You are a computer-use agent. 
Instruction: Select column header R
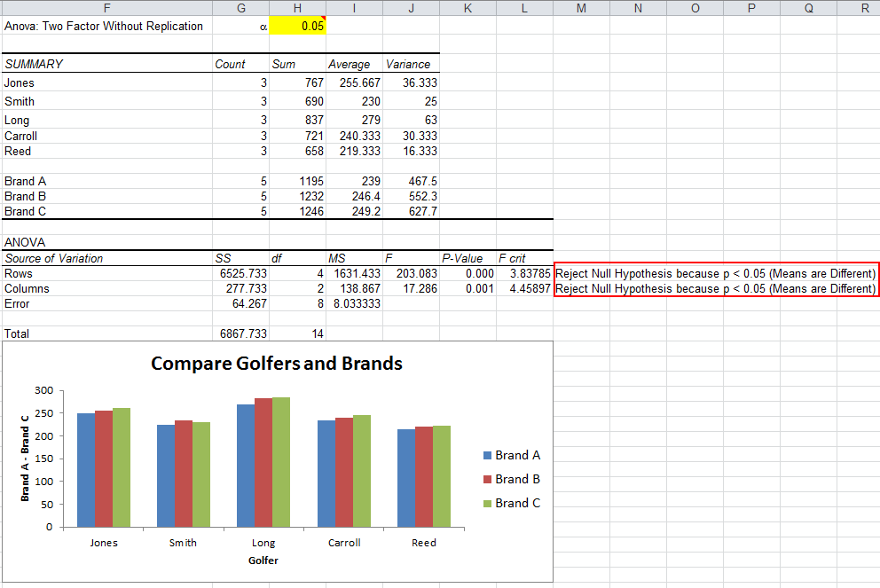pyautogui.click(x=864, y=8)
